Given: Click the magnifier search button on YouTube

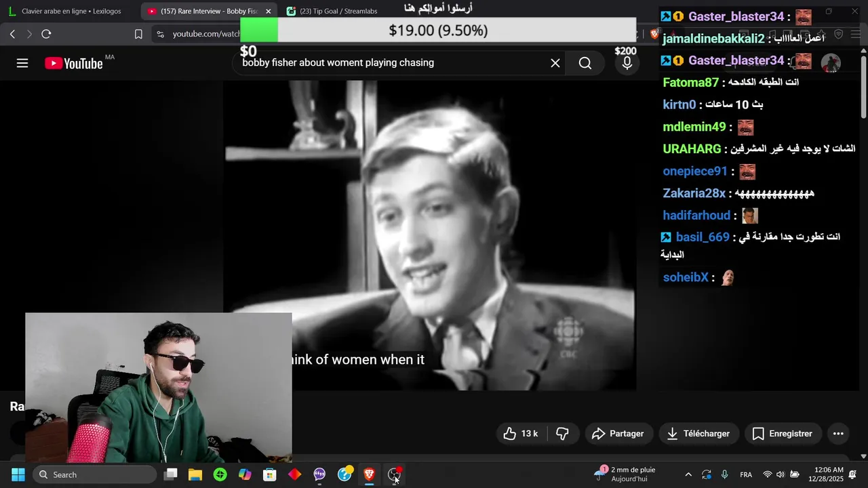Looking at the screenshot, I should click(x=585, y=63).
